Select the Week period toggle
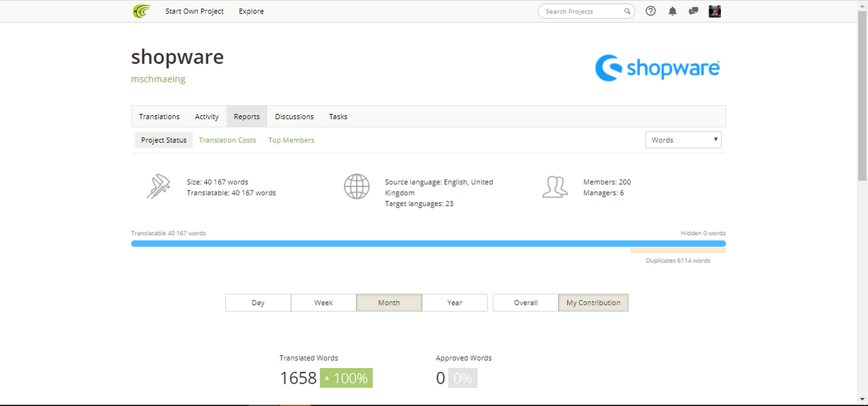Viewport: 868px width, 406px height. [323, 302]
